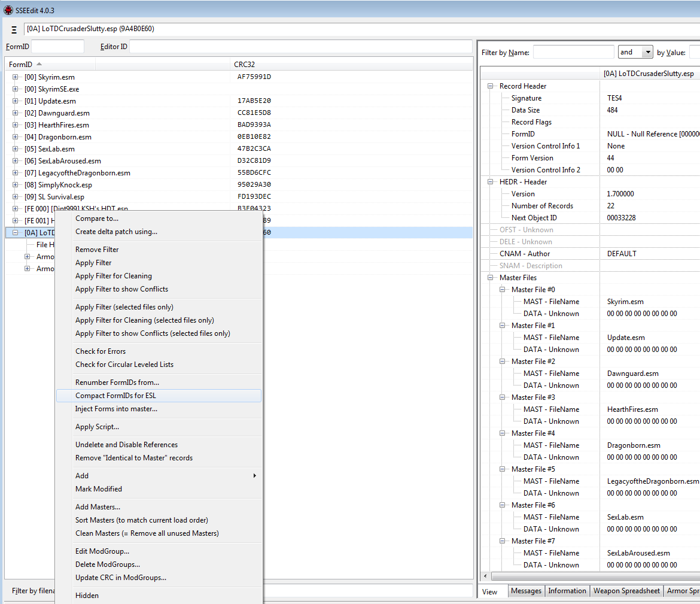Open the Add submenu

click(x=159, y=476)
